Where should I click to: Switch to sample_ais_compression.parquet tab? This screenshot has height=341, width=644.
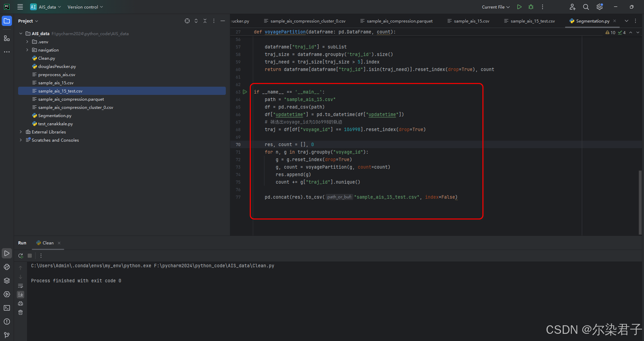[397, 21]
